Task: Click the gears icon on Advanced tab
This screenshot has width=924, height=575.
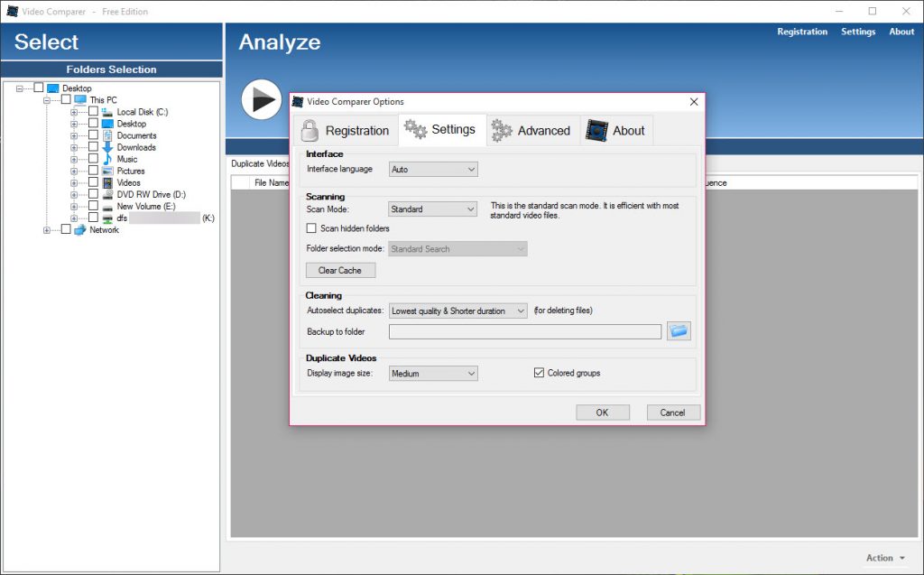Action: click(502, 130)
